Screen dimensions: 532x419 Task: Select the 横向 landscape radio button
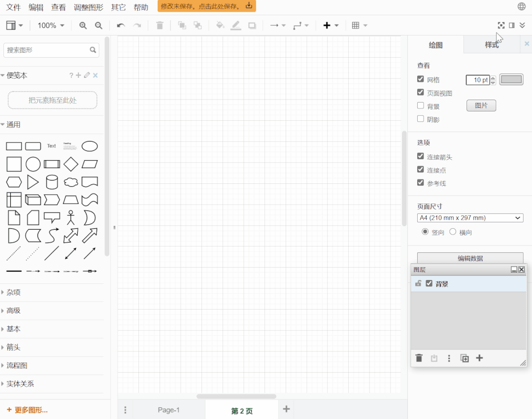[453, 232]
